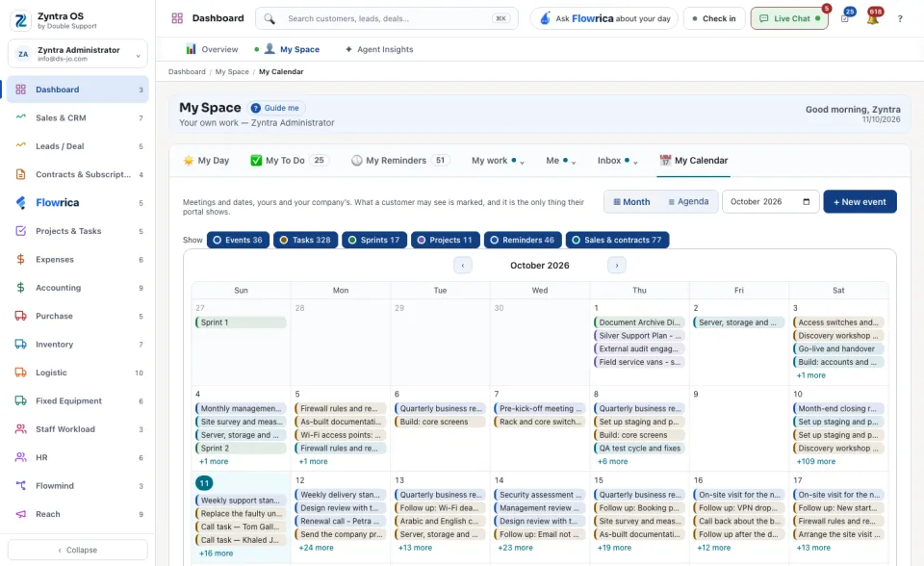Toggle the Sprints 17 filter chip

coord(374,240)
